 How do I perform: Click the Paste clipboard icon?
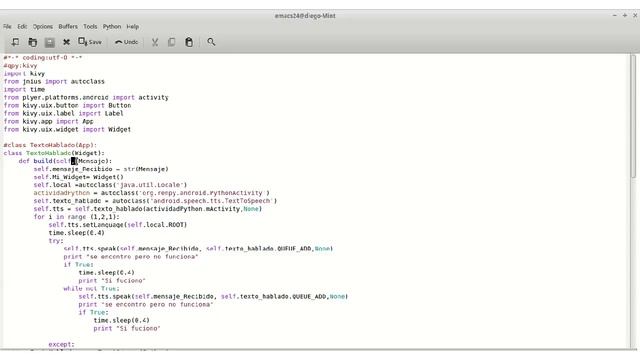click(189, 42)
